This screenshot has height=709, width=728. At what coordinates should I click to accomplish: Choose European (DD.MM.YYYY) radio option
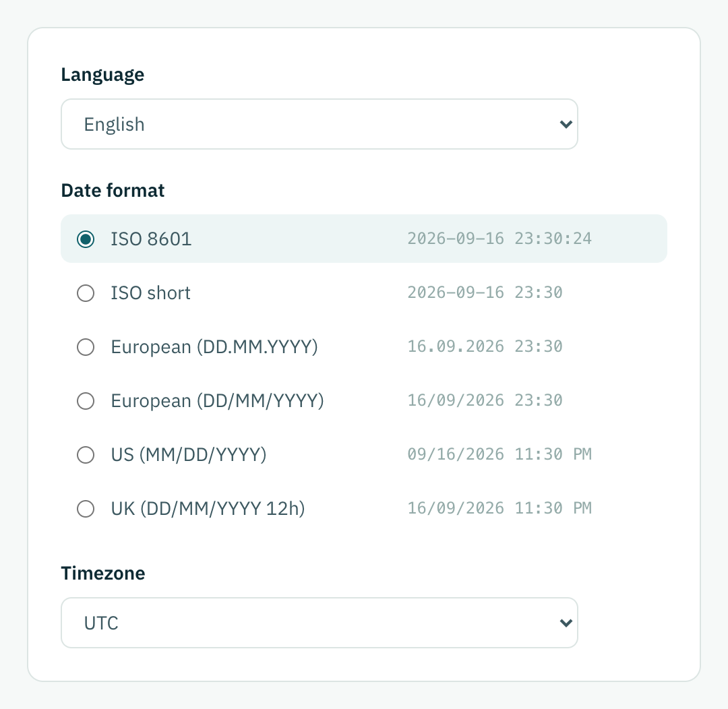[86, 347]
